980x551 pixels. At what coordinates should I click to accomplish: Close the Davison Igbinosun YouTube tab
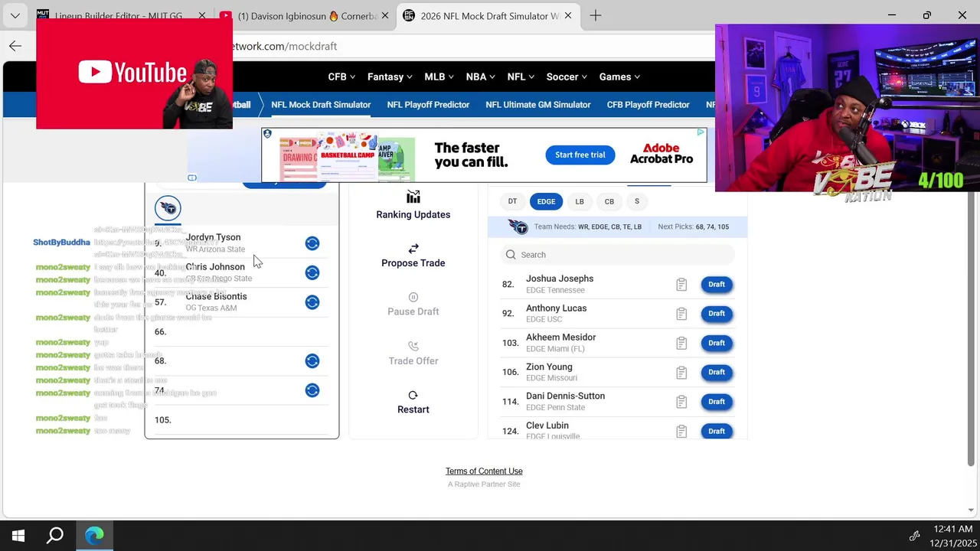pos(384,15)
